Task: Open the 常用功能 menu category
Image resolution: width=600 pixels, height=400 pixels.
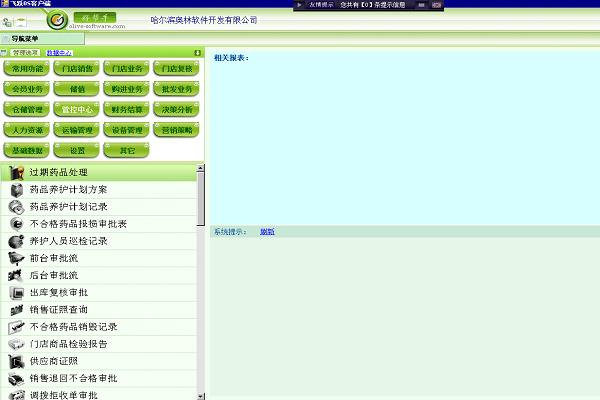Action: [29, 69]
